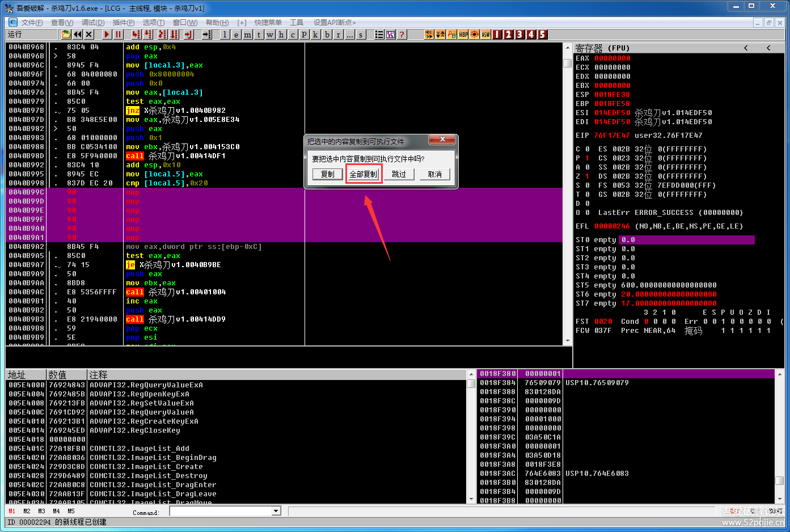Open the 文件(F) menu
This screenshot has height=532, width=790.
32,23
